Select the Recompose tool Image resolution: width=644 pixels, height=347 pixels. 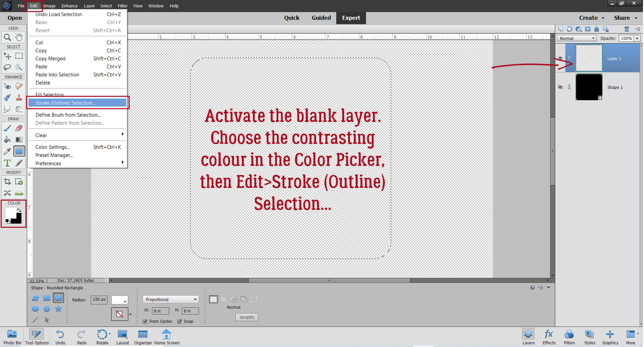tap(19, 182)
